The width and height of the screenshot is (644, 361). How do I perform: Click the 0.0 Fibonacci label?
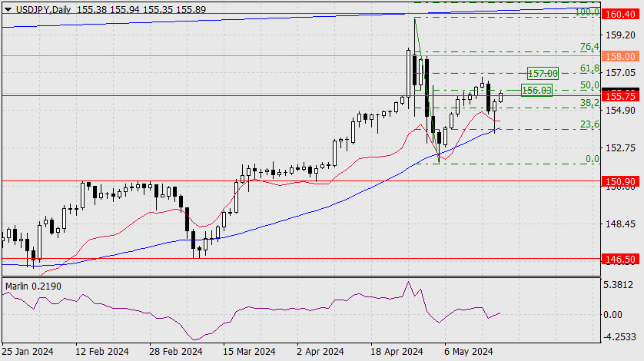pos(593,159)
